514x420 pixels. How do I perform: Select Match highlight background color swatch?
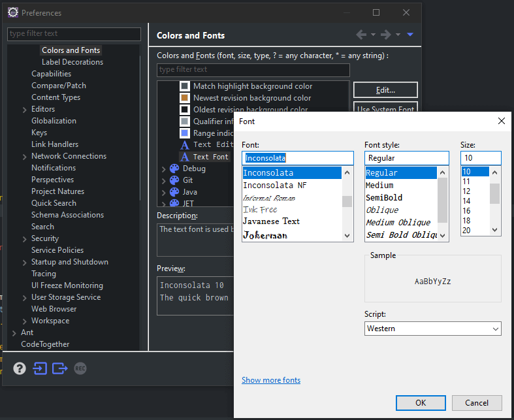[185, 86]
